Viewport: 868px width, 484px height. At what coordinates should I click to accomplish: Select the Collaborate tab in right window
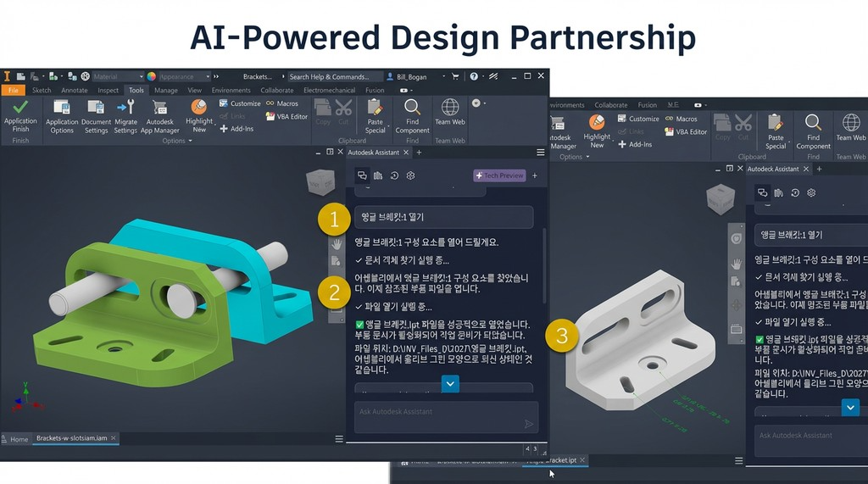pyautogui.click(x=611, y=104)
